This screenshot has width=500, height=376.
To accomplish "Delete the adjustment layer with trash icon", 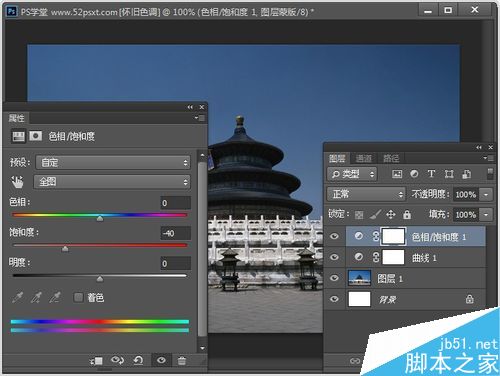I will click(x=182, y=361).
